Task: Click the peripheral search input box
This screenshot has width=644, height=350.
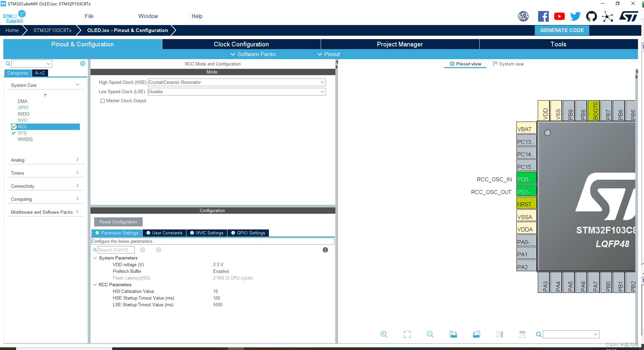Action: pyautogui.click(x=32, y=63)
